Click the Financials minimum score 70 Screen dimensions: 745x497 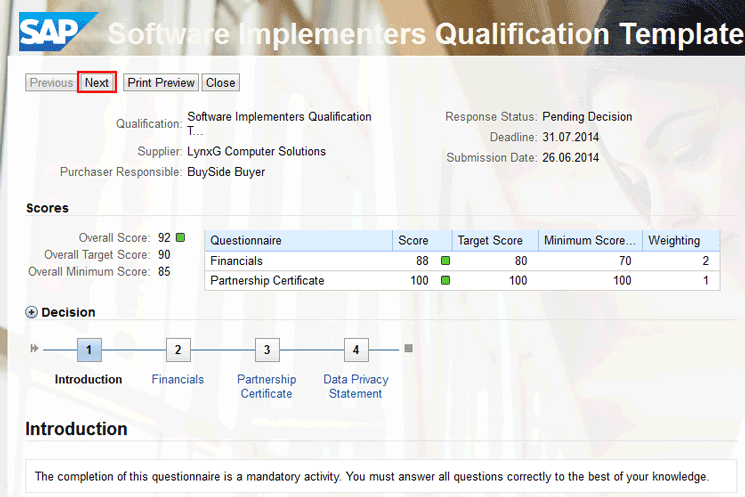tap(625, 261)
